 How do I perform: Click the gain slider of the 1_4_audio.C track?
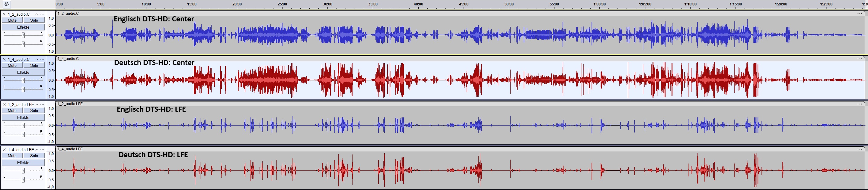click(23, 80)
